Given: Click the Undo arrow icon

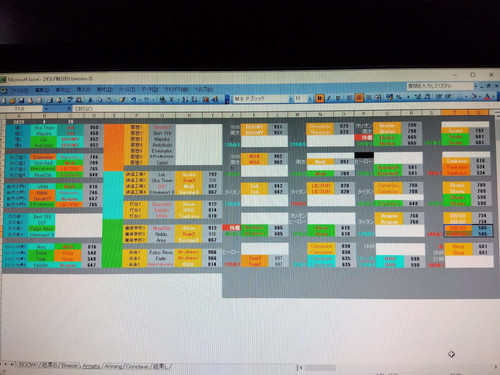Looking at the screenshot, I should pos(133,100).
